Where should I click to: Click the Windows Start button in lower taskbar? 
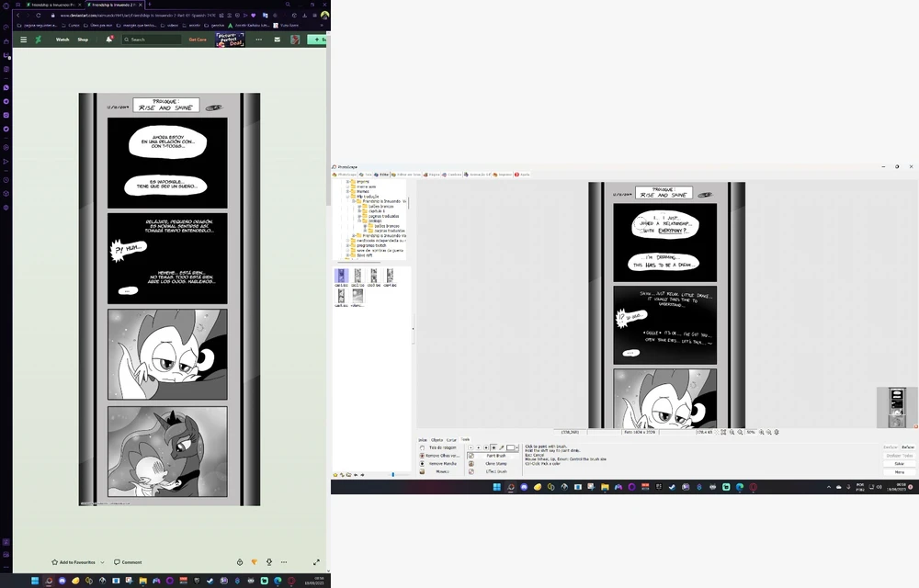pyautogui.click(x=496, y=487)
